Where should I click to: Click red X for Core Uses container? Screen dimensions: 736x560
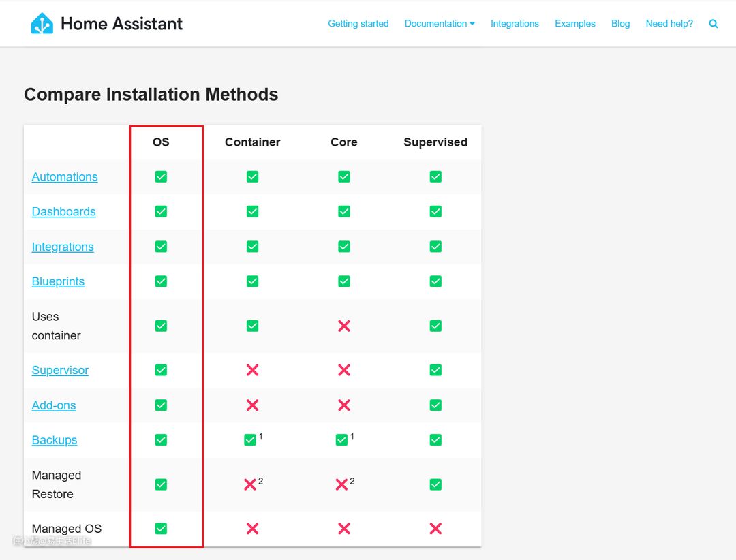coord(344,326)
